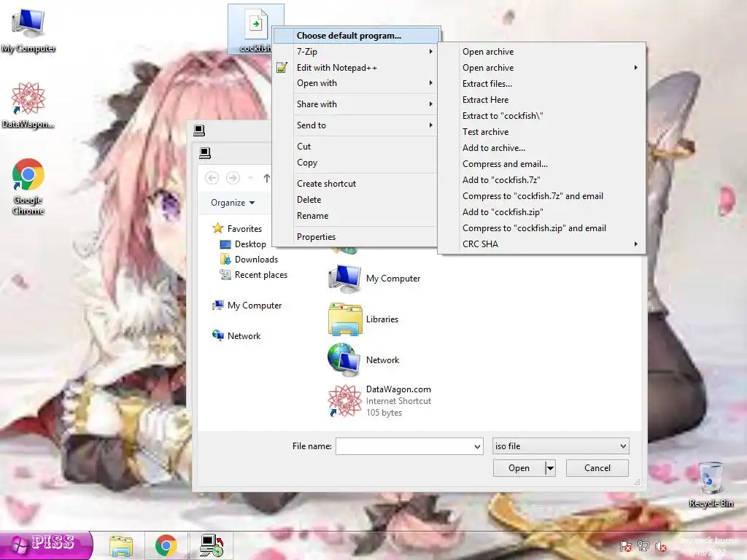The height and width of the screenshot is (560, 747).
Task: Select Libraries folder in file list
Action: pos(363,319)
